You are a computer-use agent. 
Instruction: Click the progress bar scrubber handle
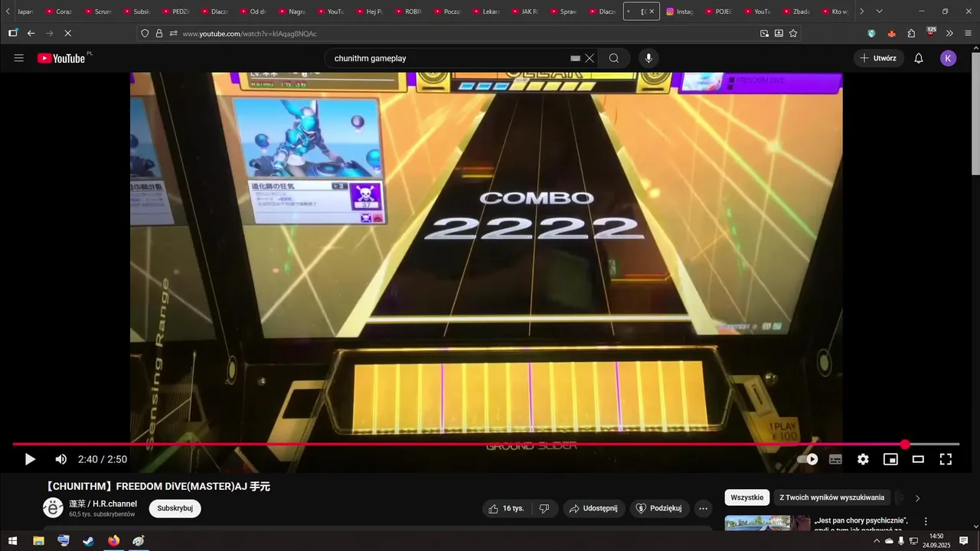pos(905,445)
